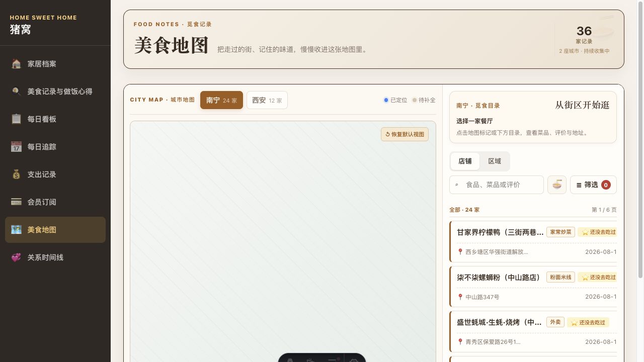Click location pin beside 青秀区保爱路26号
Screen dimensions: 644x362
tap(460, 342)
